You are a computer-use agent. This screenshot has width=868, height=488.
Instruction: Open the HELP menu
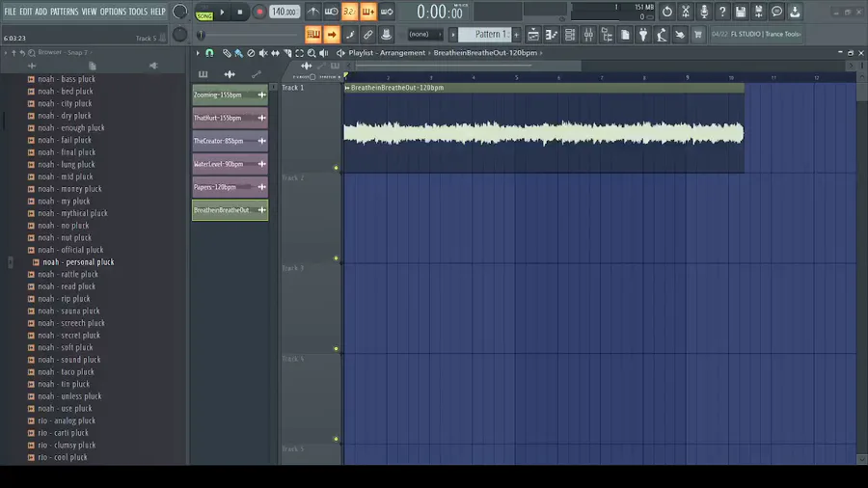[158, 12]
